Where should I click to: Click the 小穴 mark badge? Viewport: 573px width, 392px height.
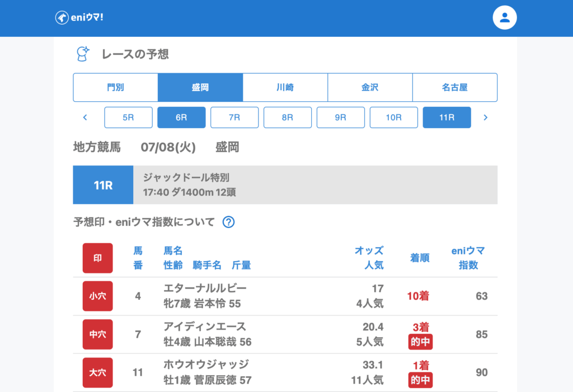(x=97, y=296)
